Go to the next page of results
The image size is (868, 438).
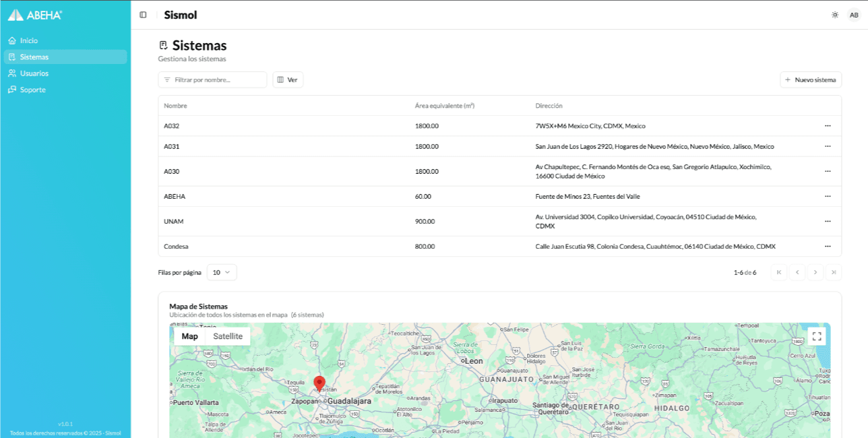tap(815, 272)
